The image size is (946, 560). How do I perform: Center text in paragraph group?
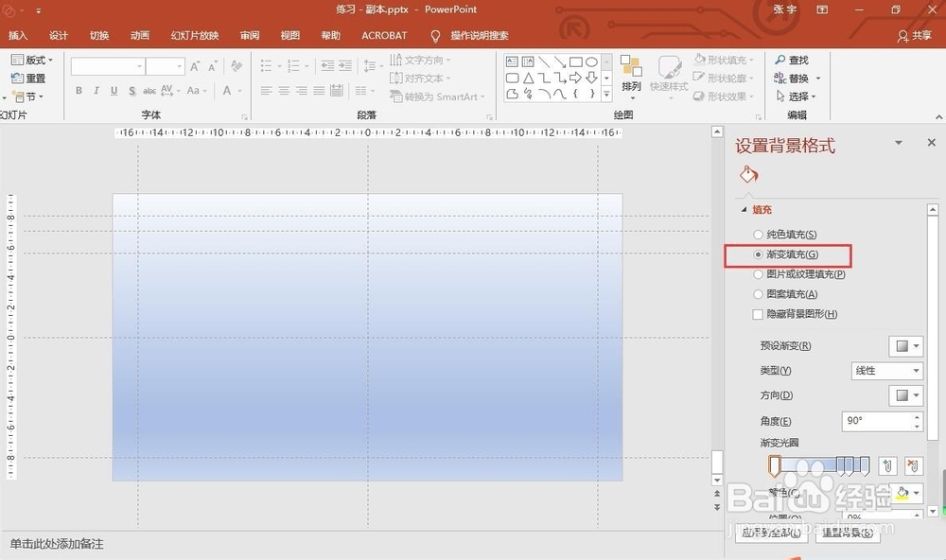[x=284, y=91]
